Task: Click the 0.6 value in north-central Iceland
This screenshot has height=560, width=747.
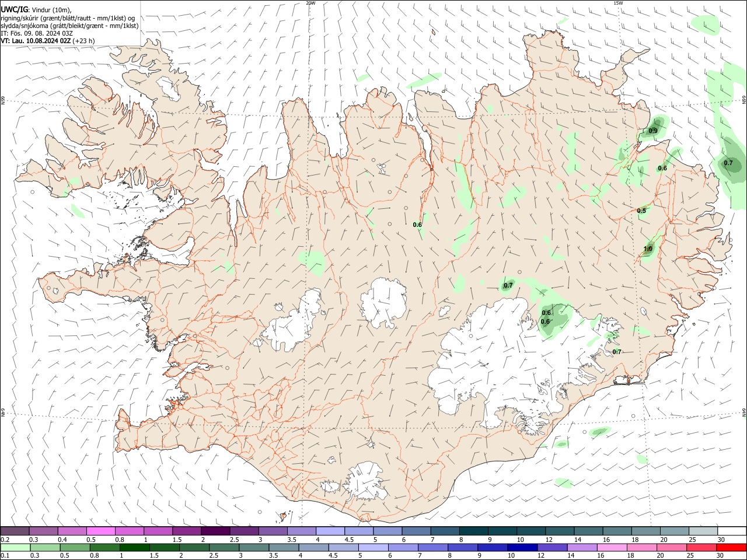Action: click(x=417, y=225)
